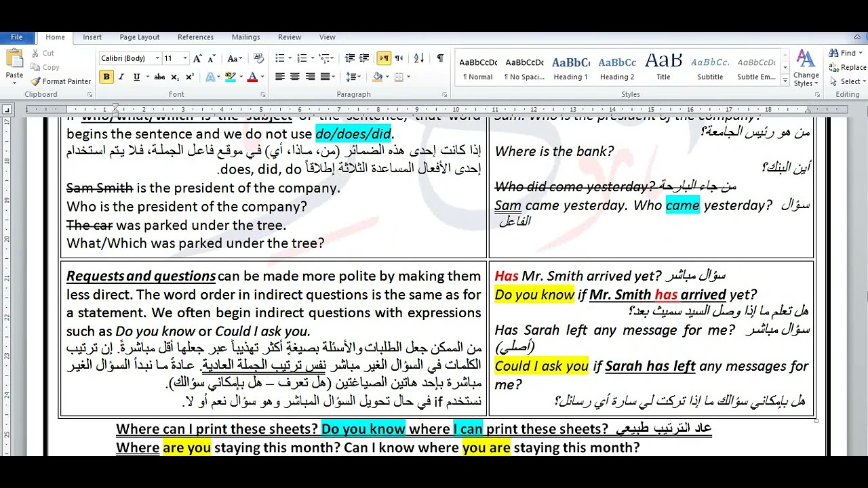Click the Grow Font icon
This screenshot has height=488, width=868.
click(x=197, y=58)
